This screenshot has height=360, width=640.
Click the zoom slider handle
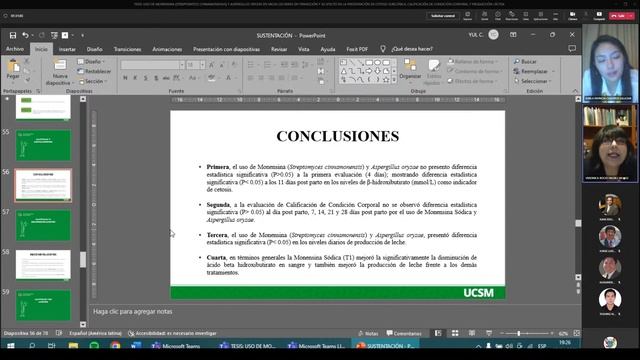pyautogui.click(x=519, y=333)
